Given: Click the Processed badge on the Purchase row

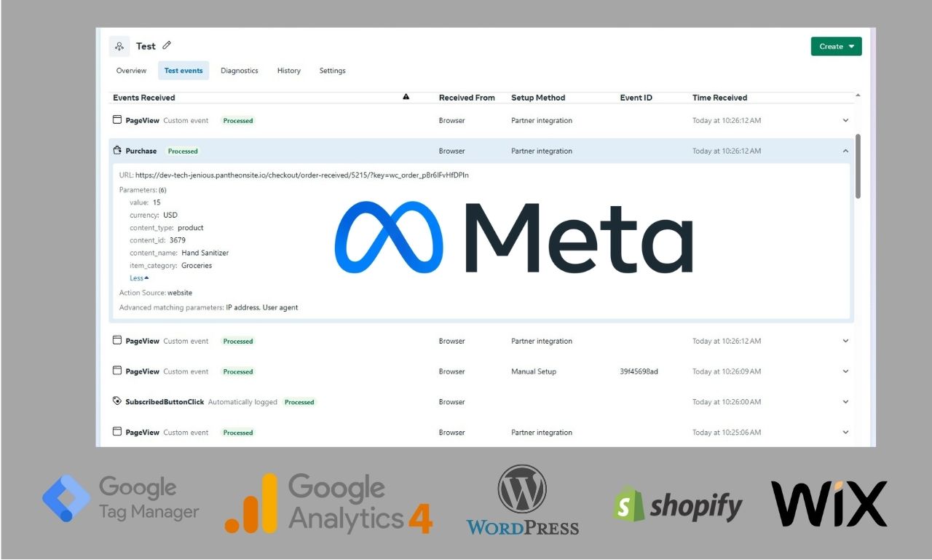Looking at the screenshot, I should [183, 151].
